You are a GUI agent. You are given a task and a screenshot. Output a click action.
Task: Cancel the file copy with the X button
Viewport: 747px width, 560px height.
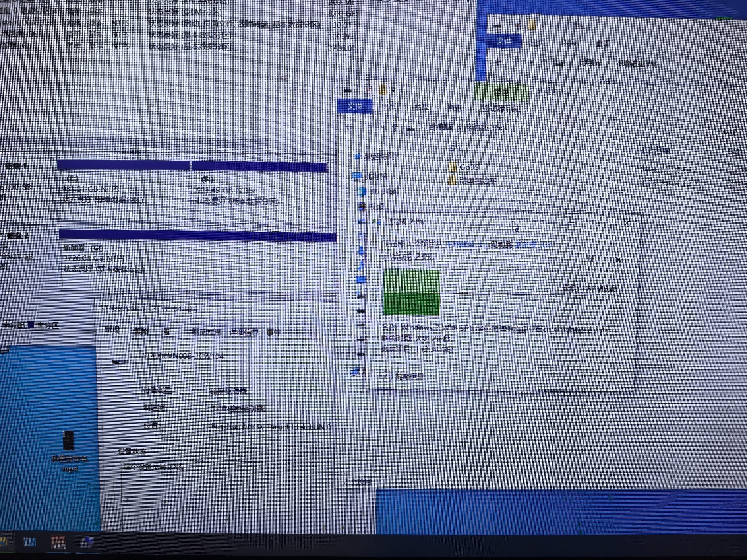click(618, 260)
